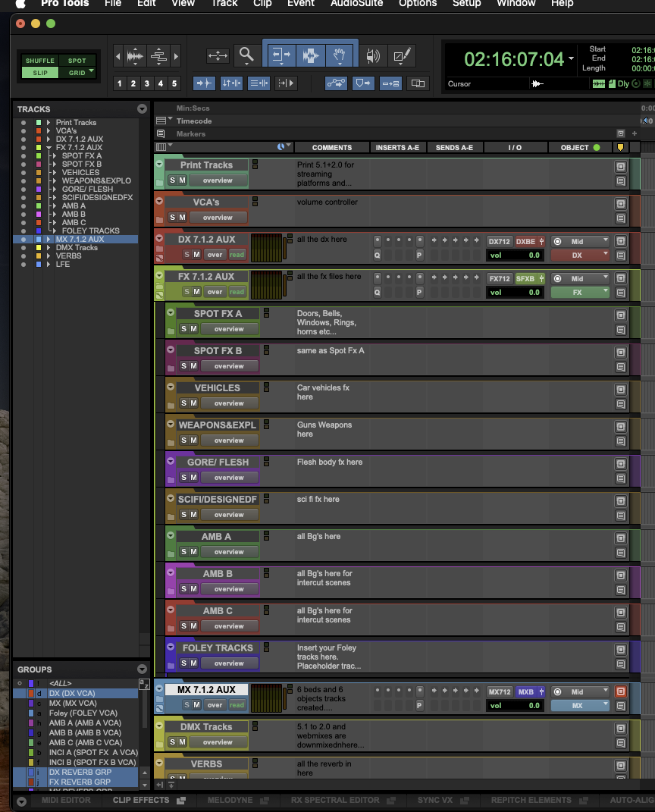Select the SLIP edit mode
Viewport: 655px width, 812px height.
(40, 73)
